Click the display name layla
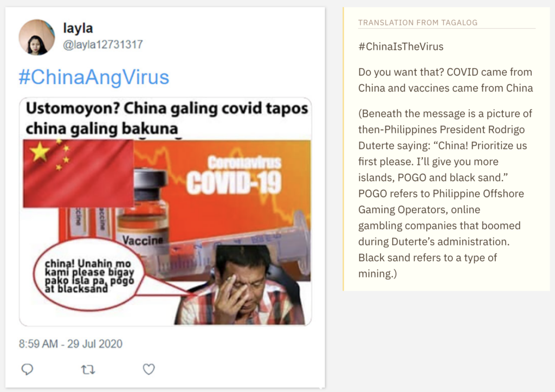The image size is (555, 392). coord(78,28)
